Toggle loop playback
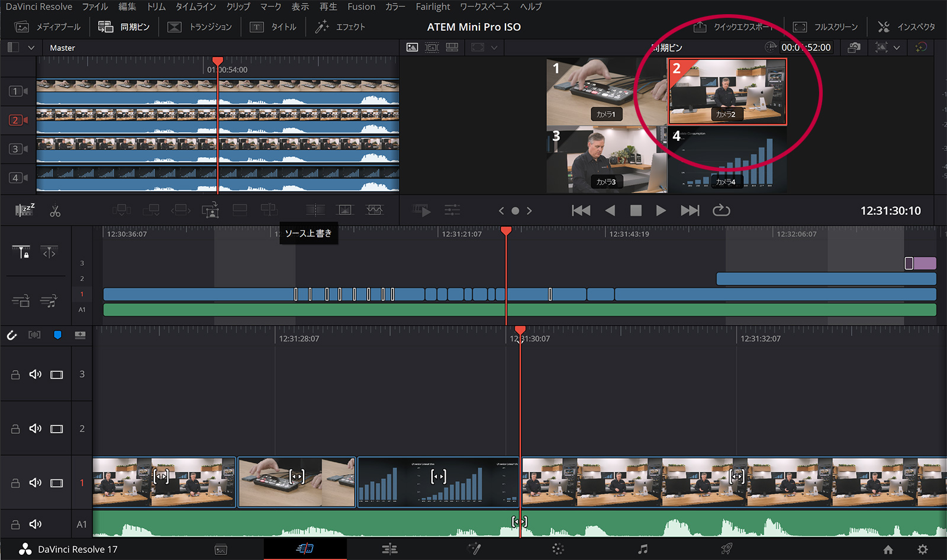Viewport: 947px width, 560px height. pos(721,211)
